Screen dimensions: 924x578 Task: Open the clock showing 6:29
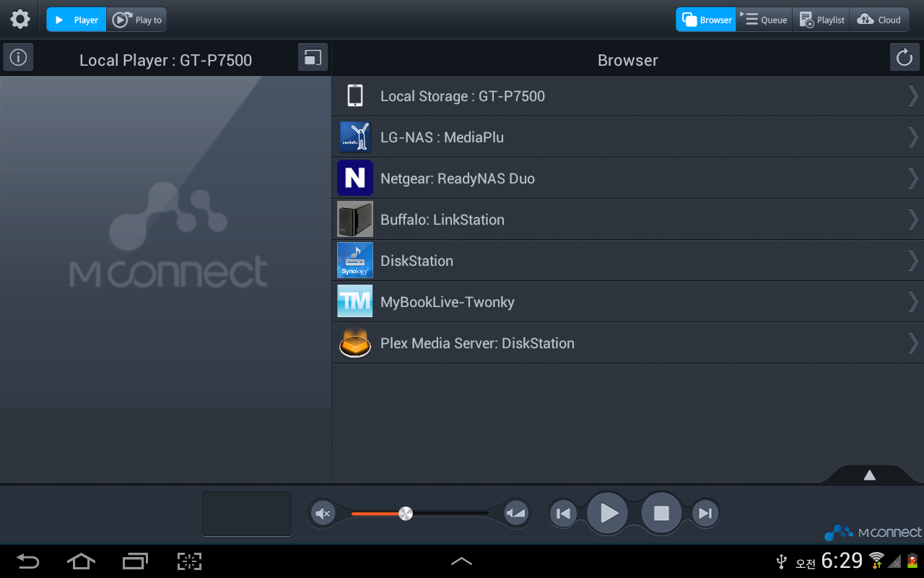pos(842,560)
